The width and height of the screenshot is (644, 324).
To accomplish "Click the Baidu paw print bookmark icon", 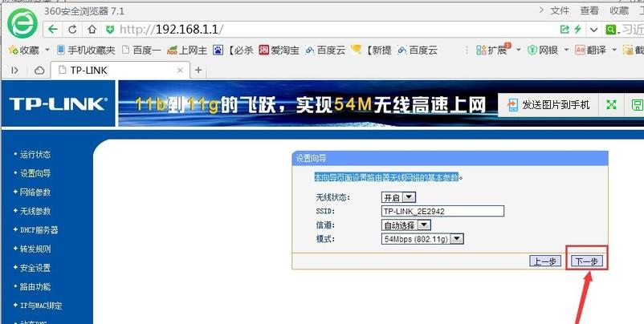I will coord(218,51).
